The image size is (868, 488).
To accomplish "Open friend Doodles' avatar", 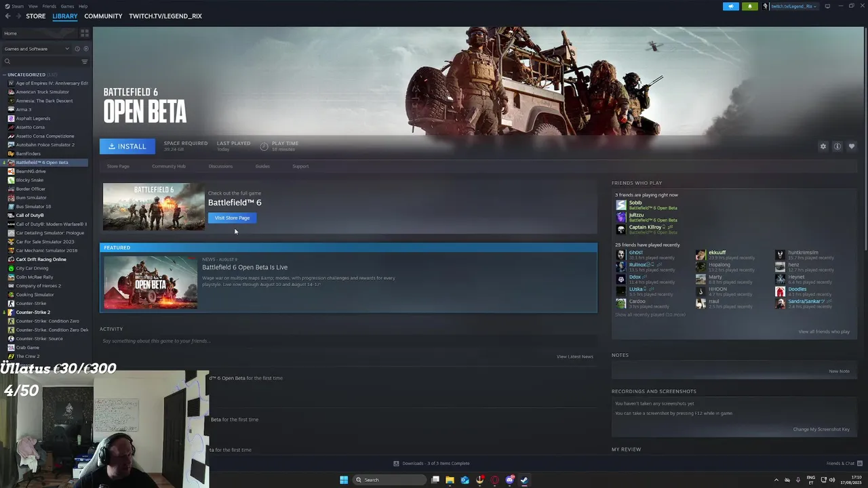I will (780, 291).
